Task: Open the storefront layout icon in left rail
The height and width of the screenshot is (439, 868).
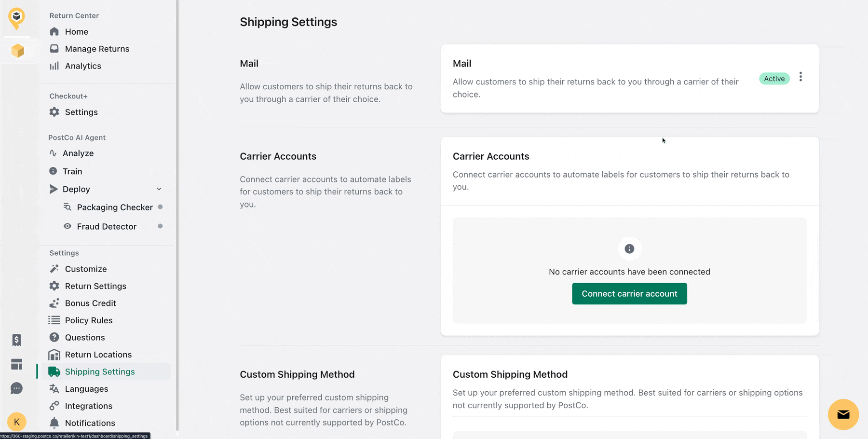Action: (17, 364)
